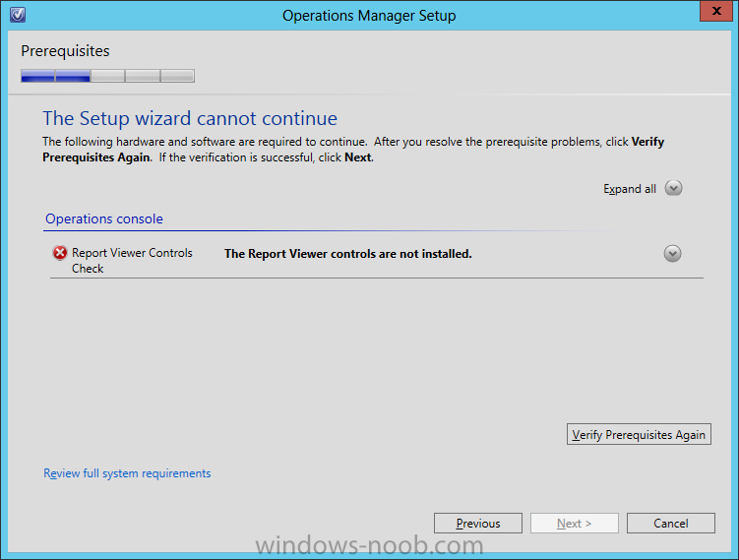Image resolution: width=739 pixels, height=560 pixels.
Task: Click Verify Prerequisites Again button
Action: tap(639, 434)
